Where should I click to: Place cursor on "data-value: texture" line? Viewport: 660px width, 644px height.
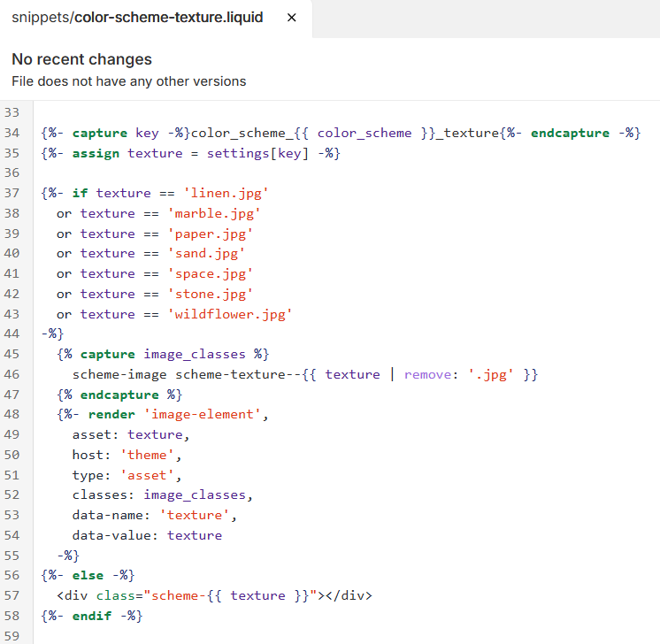click(x=147, y=535)
